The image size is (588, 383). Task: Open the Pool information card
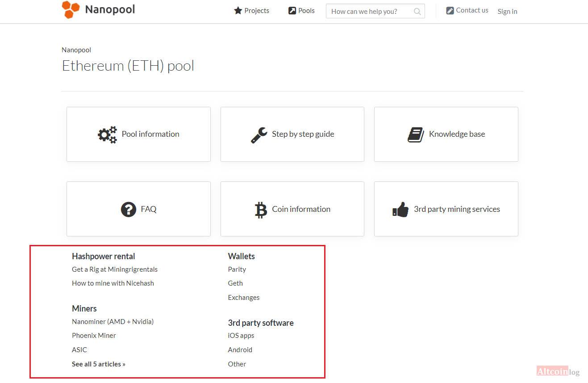tap(138, 134)
